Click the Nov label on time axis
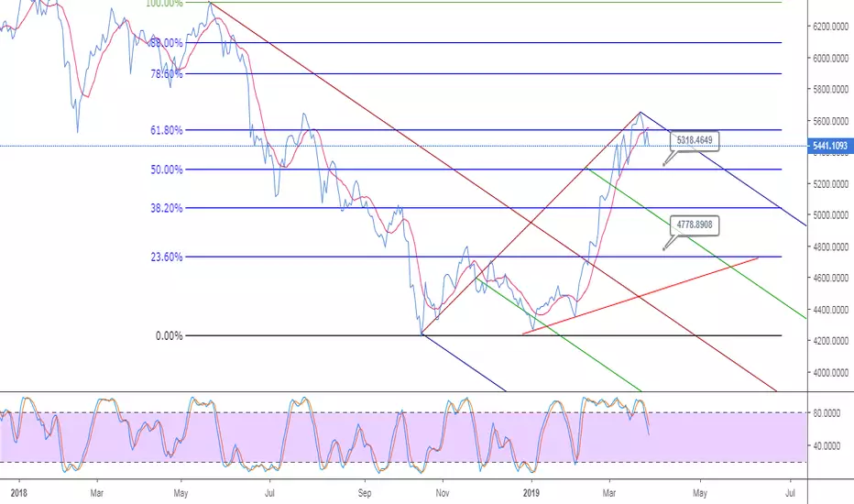854x504 pixels. (443, 493)
